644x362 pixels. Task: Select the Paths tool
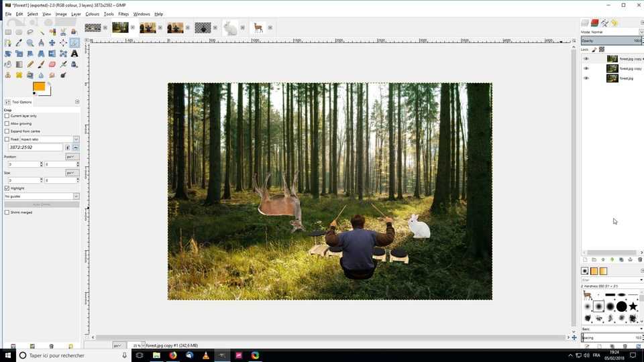(x=8, y=43)
